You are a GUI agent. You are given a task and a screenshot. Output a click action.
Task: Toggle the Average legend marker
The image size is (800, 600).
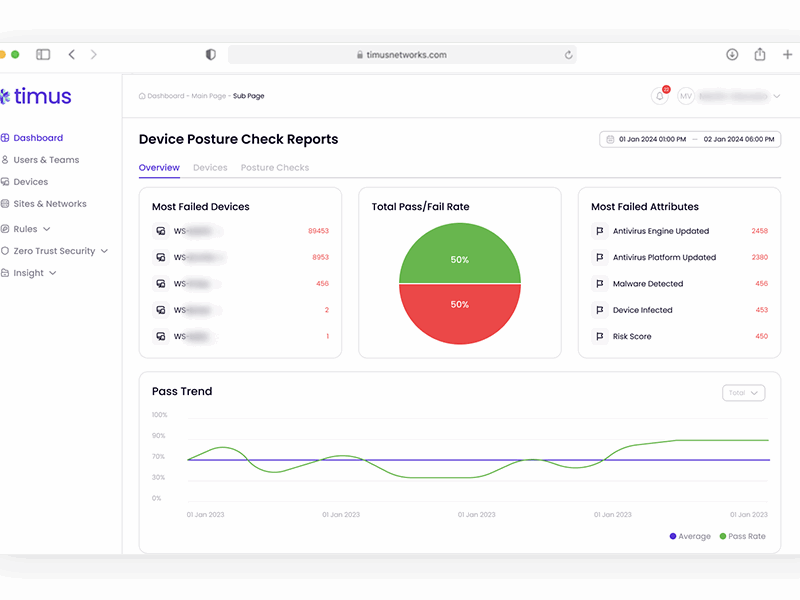point(672,536)
